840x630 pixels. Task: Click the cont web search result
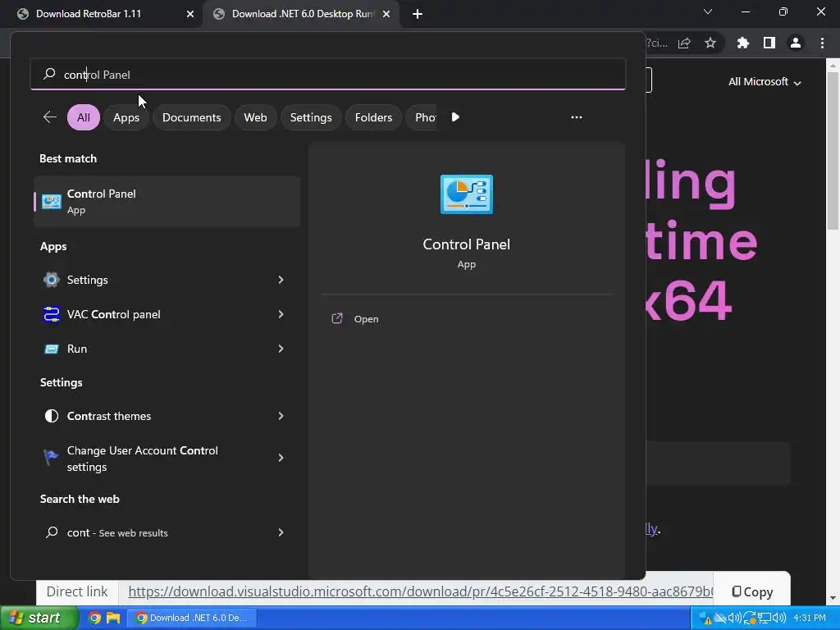click(167, 532)
